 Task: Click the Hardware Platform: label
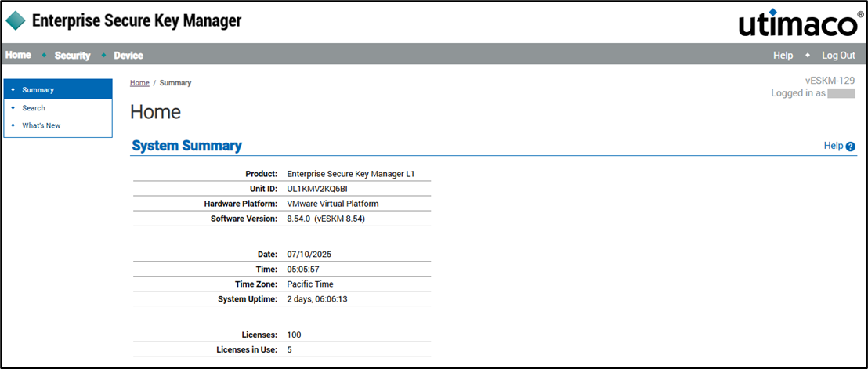[241, 204]
